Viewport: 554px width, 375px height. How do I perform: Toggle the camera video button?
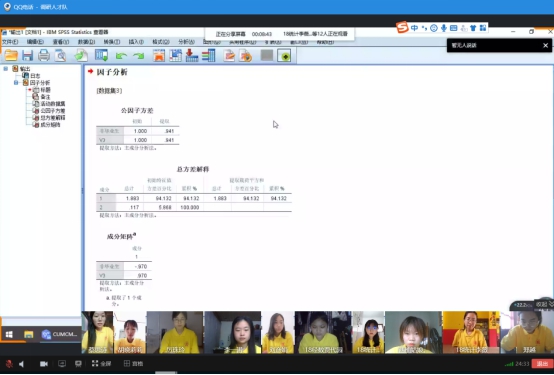(x=44, y=364)
